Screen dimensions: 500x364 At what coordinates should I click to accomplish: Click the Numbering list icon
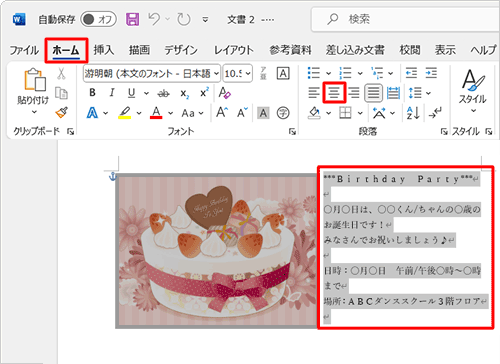click(345, 73)
